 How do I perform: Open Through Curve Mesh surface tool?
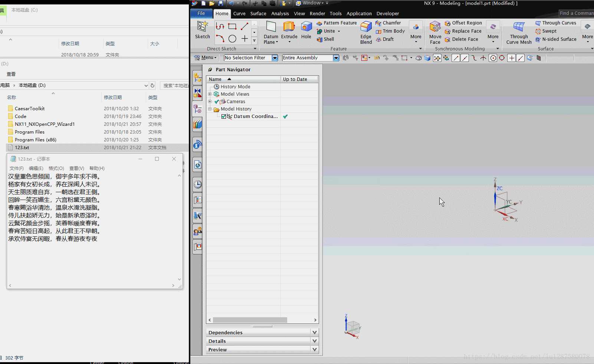pos(519,33)
